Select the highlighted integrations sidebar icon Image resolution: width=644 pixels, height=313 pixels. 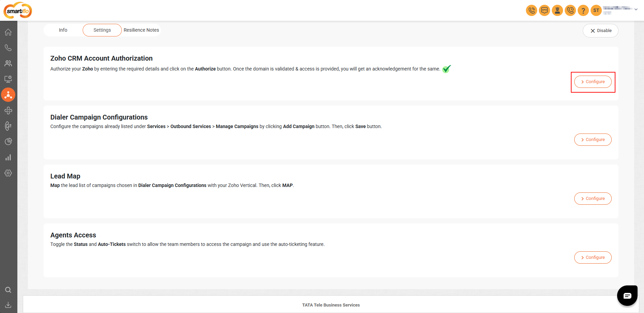tap(8, 95)
